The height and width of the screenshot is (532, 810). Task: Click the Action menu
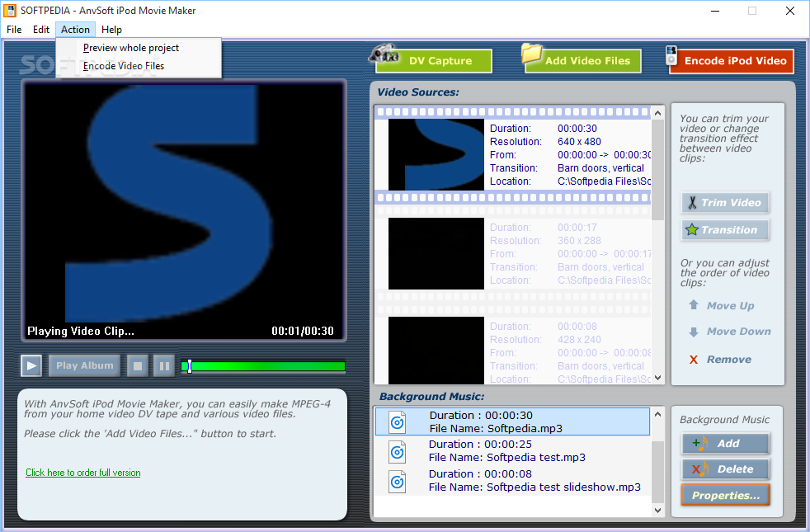coord(75,30)
